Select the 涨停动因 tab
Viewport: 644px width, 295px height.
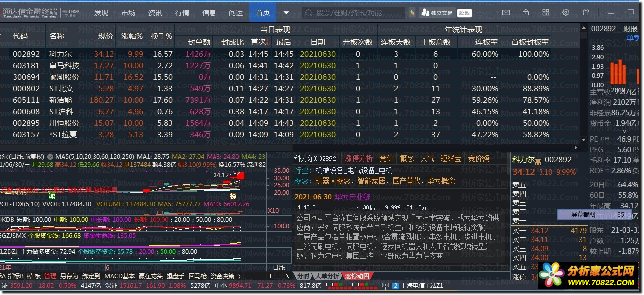tap(357, 276)
